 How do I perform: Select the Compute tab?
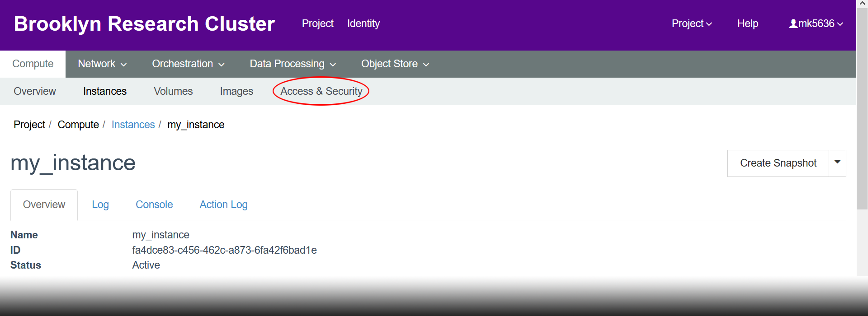(x=33, y=64)
